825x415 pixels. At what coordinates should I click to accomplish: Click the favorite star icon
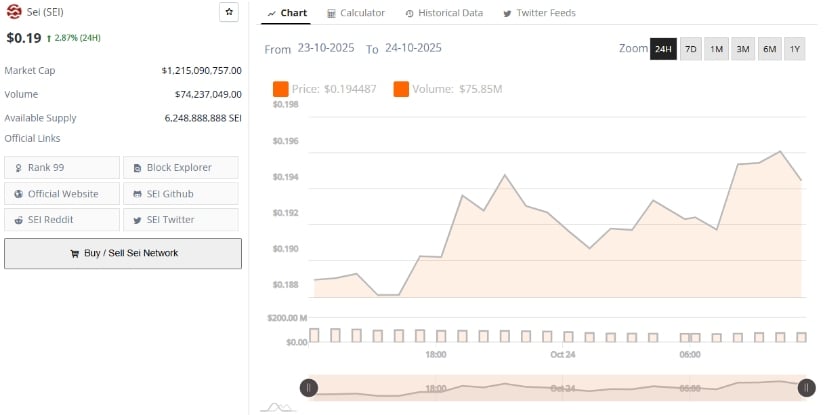coord(229,12)
